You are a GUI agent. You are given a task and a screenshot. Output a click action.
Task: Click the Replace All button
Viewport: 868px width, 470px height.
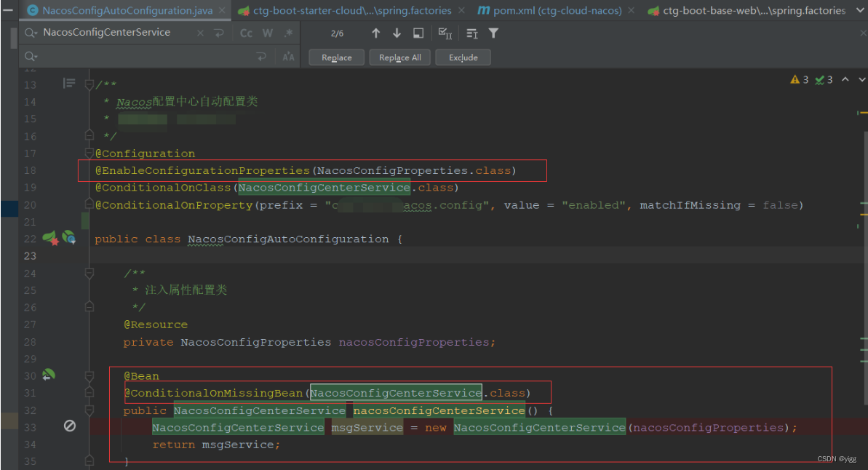click(x=399, y=57)
